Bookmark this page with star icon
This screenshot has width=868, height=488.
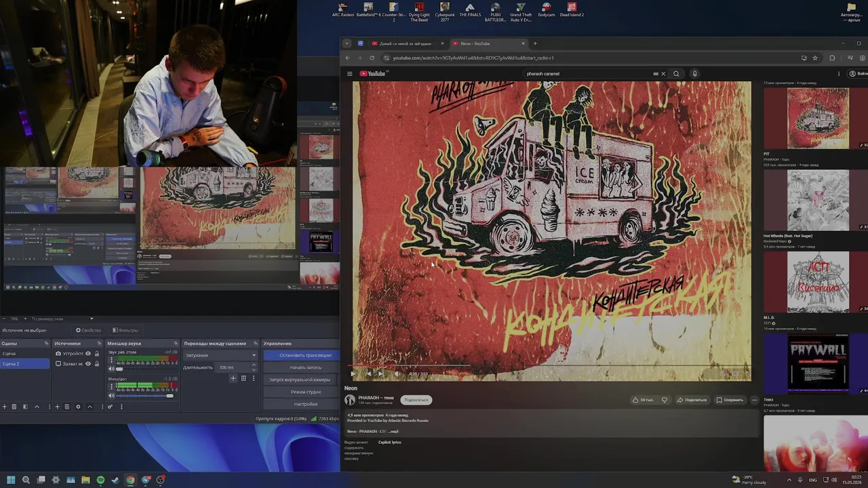815,58
